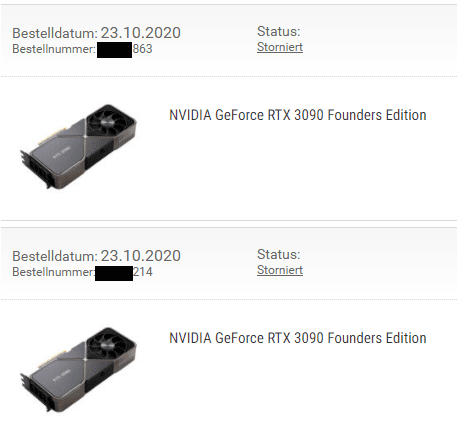The width and height of the screenshot is (457, 438).
Task: Click date 23.10.2020 in first order header
Action: click(141, 33)
